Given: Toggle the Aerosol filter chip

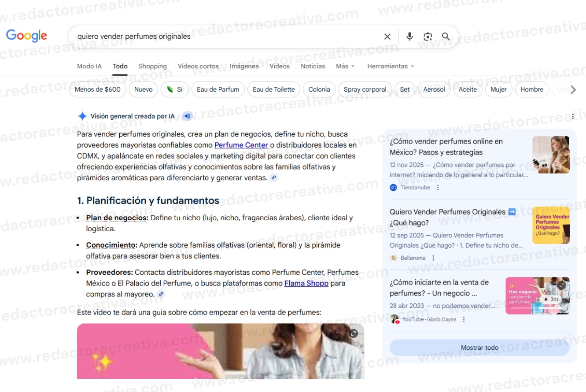Looking at the screenshot, I should (434, 89).
